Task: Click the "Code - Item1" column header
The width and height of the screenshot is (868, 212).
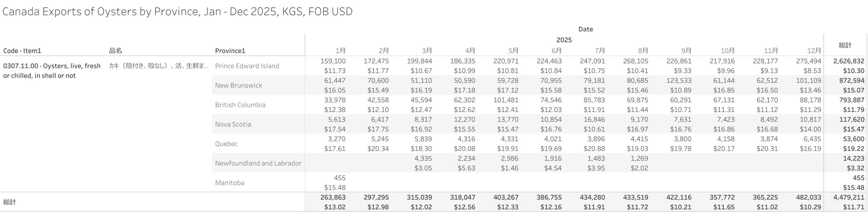Action: (x=22, y=51)
